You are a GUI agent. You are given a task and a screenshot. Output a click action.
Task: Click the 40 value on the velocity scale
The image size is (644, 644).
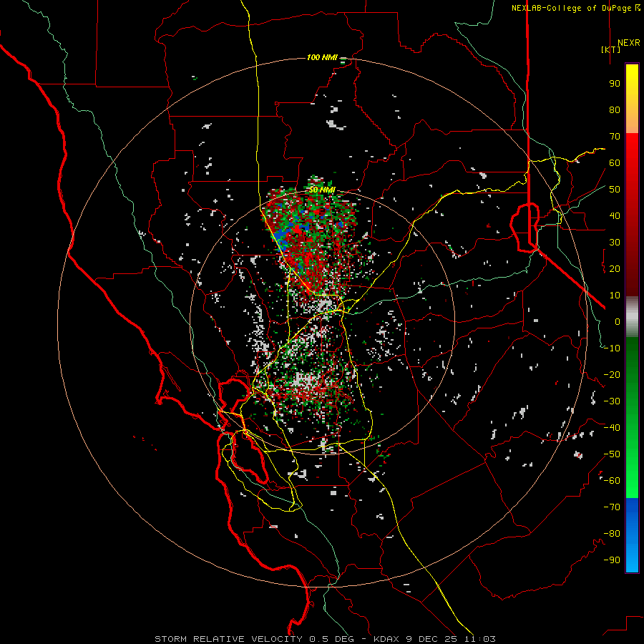(615, 215)
